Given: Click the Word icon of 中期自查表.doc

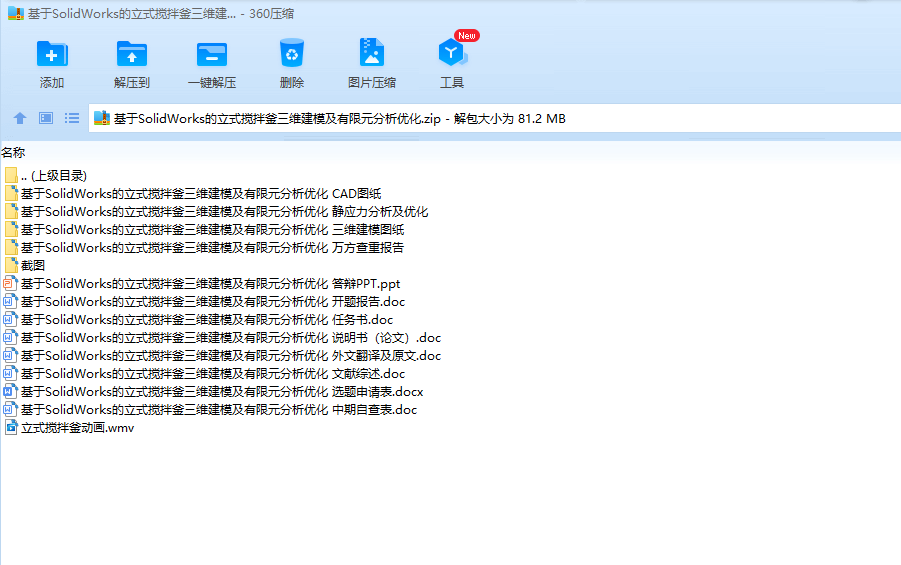Looking at the screenshot, I should click(10, 409).
